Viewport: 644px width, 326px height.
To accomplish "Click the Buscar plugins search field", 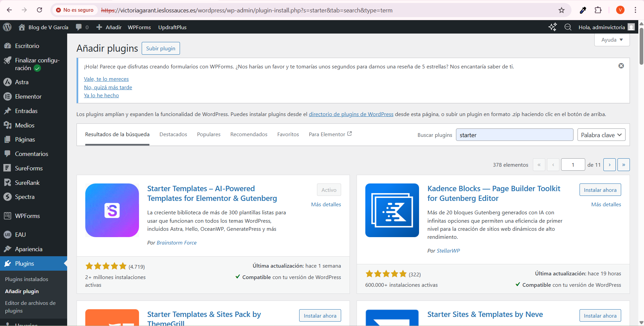I will click(x=514, y=135).
